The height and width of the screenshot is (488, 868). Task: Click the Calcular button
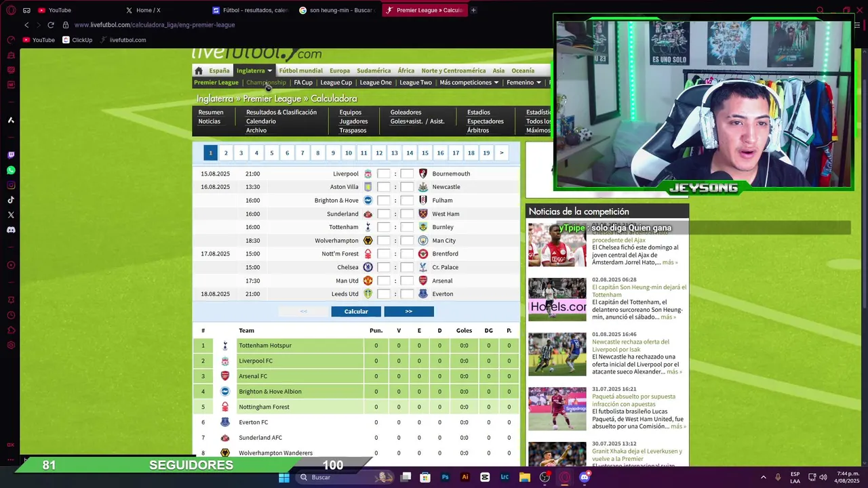[x=356, y=311]
